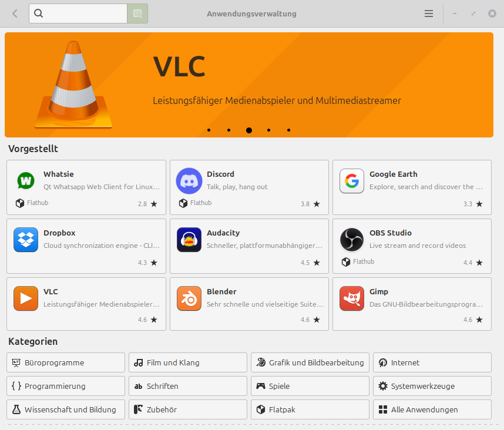Show Alle Anwendungen
This screenshot has width=504, height=430.
click(432, 409)
